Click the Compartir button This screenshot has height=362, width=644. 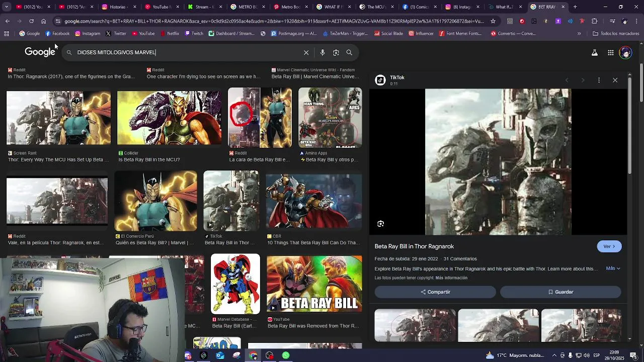pos(435,292)
